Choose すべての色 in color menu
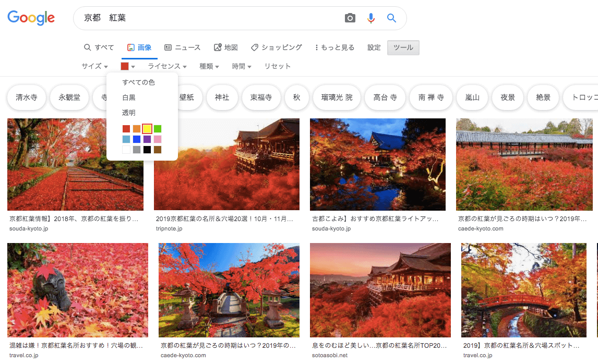Viewport: 598px width, 364px height. point(138,82)
